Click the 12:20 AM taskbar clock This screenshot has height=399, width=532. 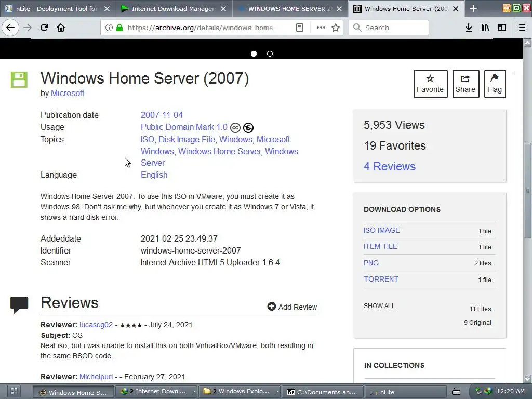click(510, 391)
